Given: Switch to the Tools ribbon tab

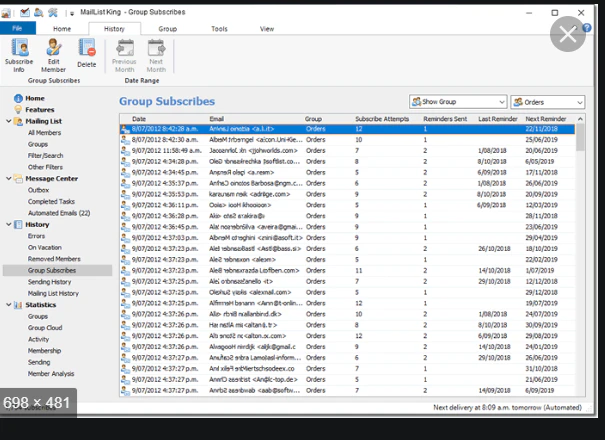Looking at the screenshot, I should (219, 29).
